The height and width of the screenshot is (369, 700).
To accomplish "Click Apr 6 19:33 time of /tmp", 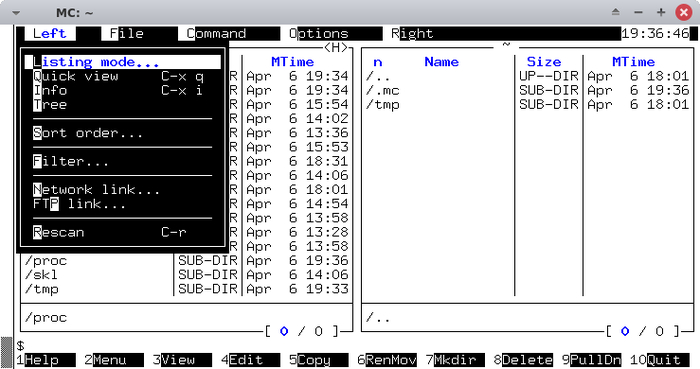I will tap(297, 289).
